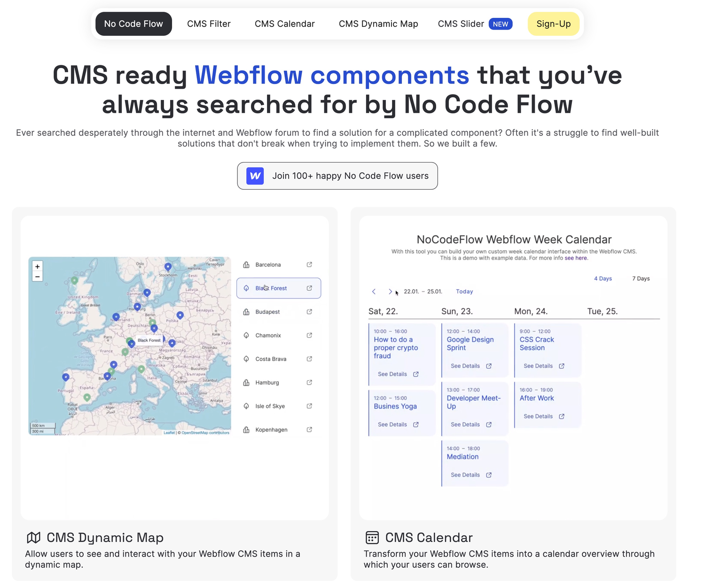Image resolution: width=705 pixels, height=588 pixels.
Task: Open external link icon for Chamonix
Action: [309, 335]
